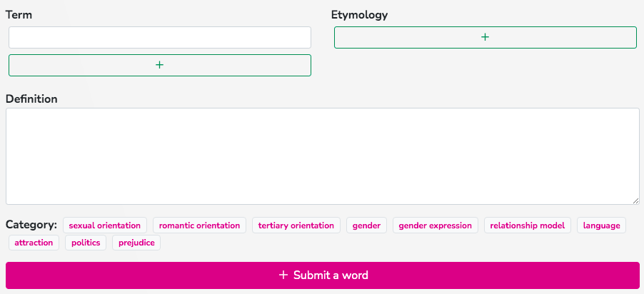Image resolution: width=644 pixels, height=294 pixels.
Task: Click the plus icon in Submit a word button
Action: pos(283,275)
